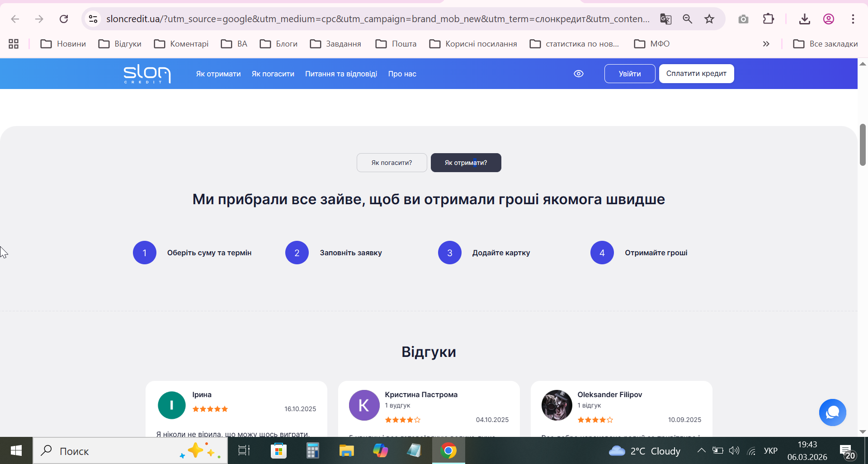Image resolution: width=868 pixels, height=464 pixels.
Task: Go back to previous page
Action: 15,19
